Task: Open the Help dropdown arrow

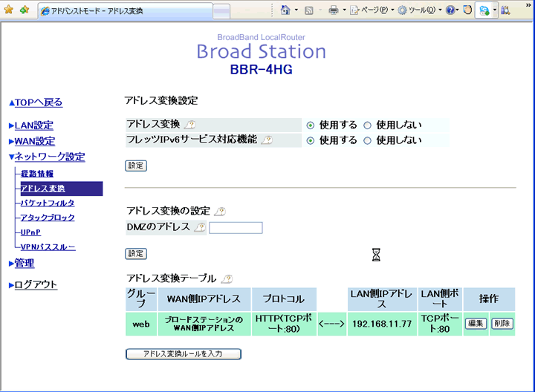Action: point(457,10)
